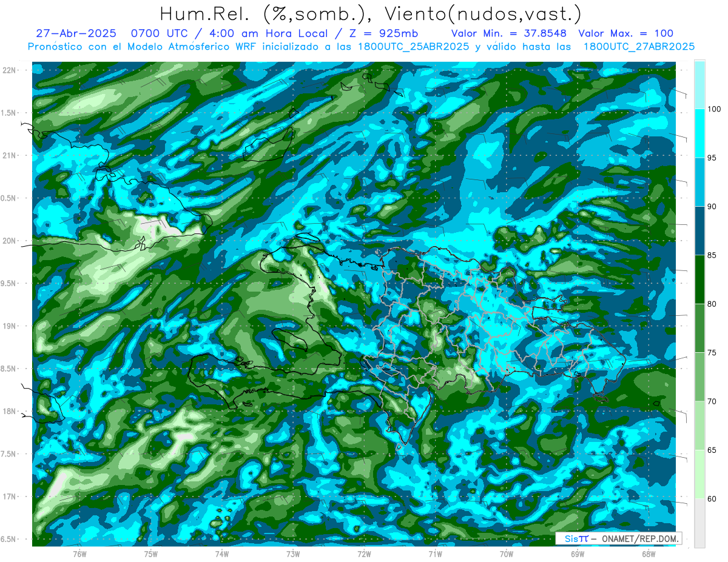
Task: Pick the light cyan swatch above 100
Action: click(x=699, y=84)
